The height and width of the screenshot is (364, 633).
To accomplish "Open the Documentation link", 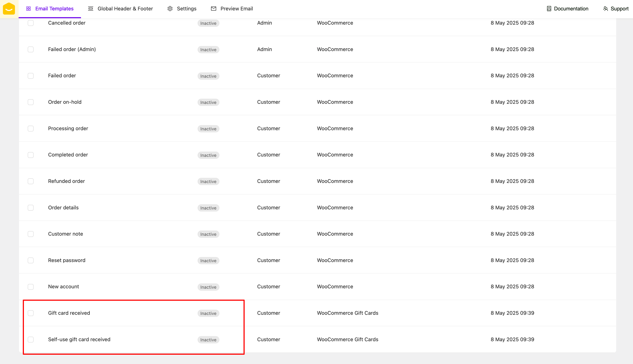I will tap(571, 9).
